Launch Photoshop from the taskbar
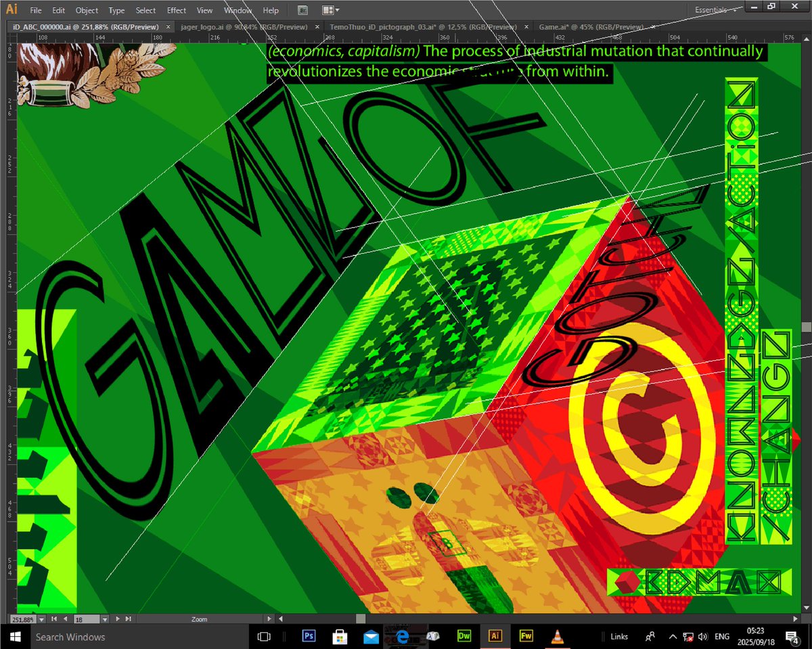This screenshot has height=649, width=812. point(309,636)
